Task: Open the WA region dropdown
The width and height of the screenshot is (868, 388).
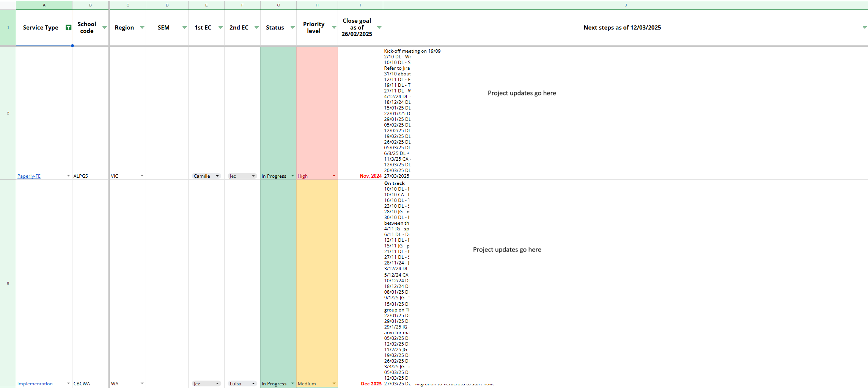Action: tap(142, 383)
